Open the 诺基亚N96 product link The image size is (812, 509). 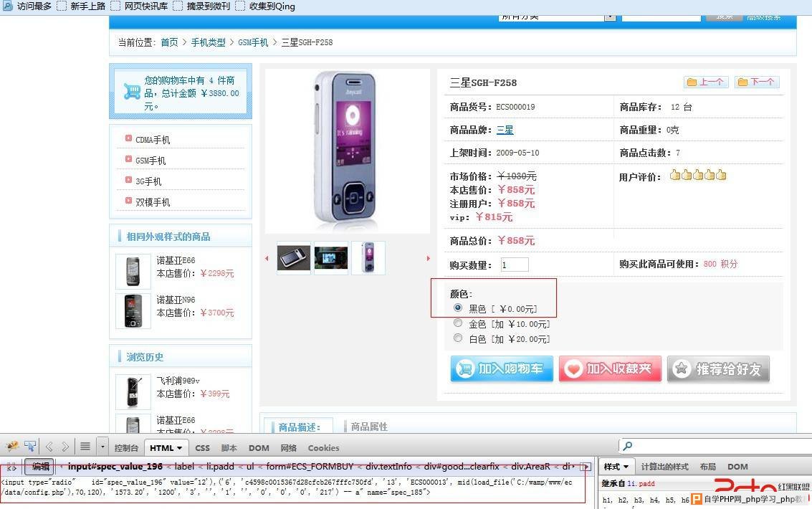tap(176, 300)
